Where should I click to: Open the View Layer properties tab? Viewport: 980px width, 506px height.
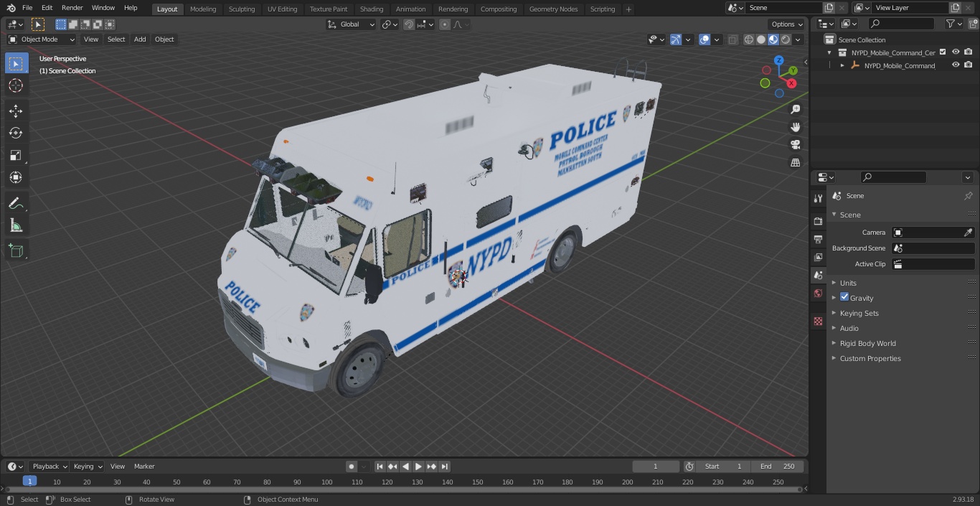tap(818, 257)
